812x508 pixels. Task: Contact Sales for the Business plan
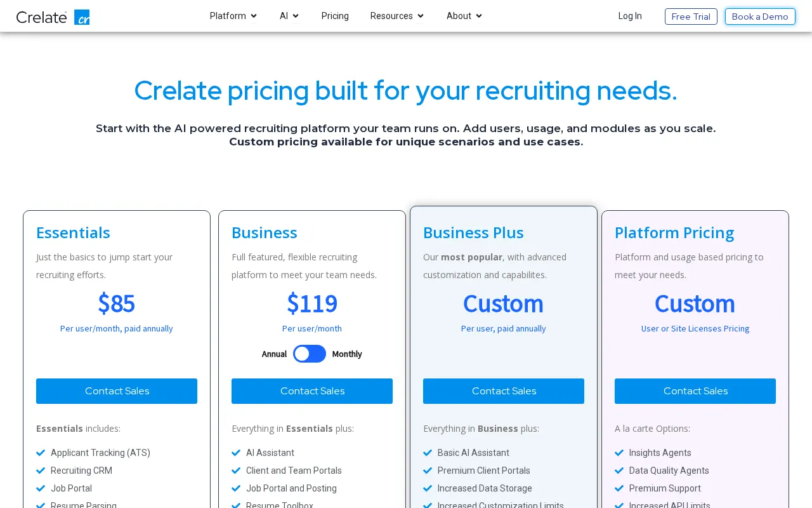tap(312, 391)
